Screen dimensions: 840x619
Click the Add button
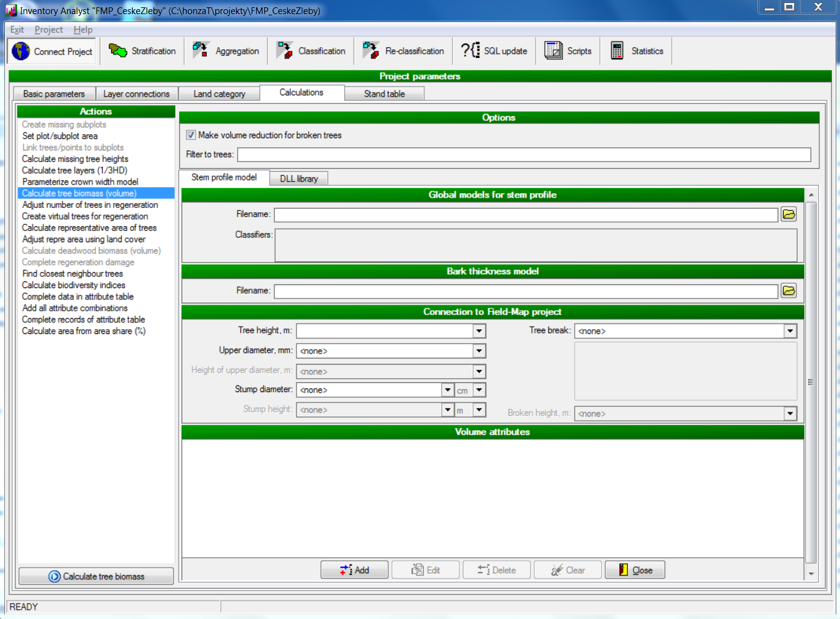pos(355,570)
